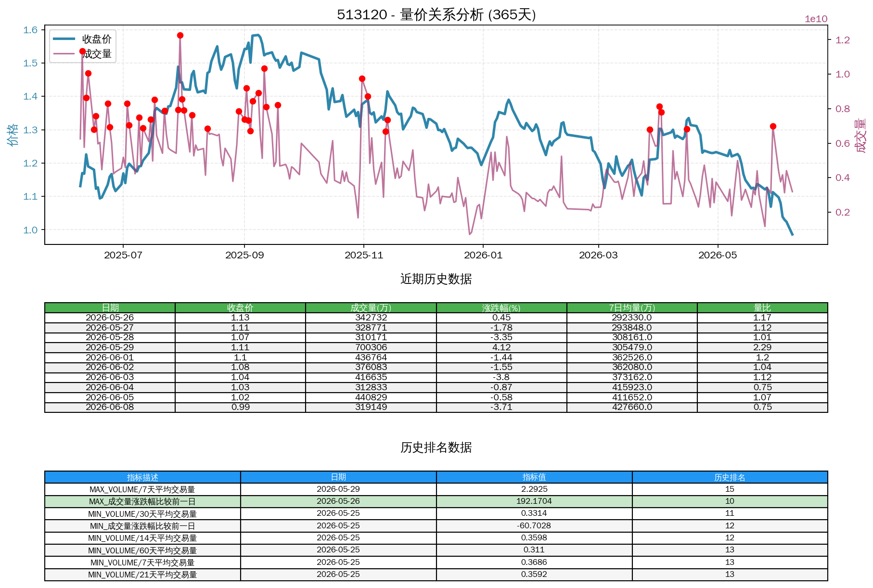The width and height of the screenshot is (873, 588).
Task: Click the red marker at the 2025-11 volume spike
Action: click(x=362, y=78)
